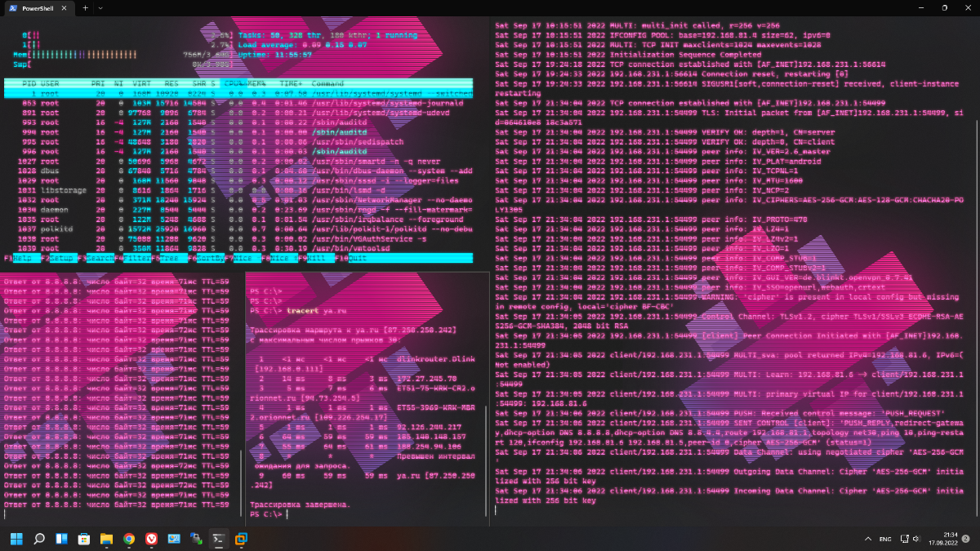Click the htop Mem usage meter

point(122,55)
